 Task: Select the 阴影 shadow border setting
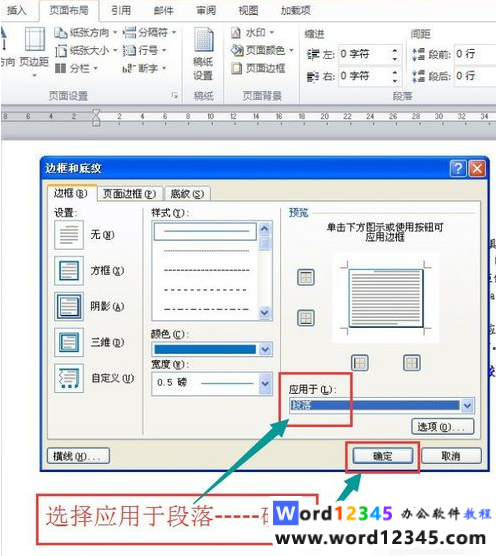pyautogui.click(x=69, y=306)
